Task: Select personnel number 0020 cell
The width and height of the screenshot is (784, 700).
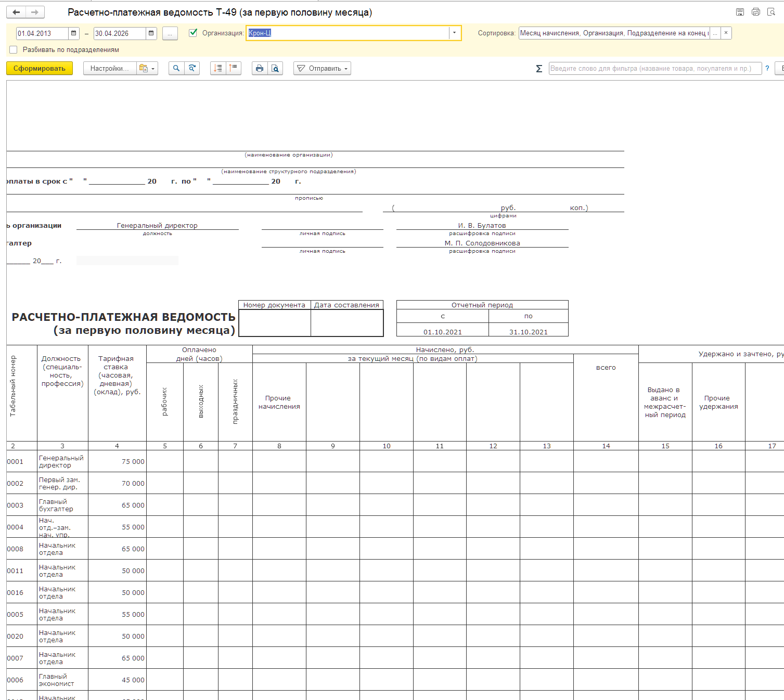Action: (22, 636)
